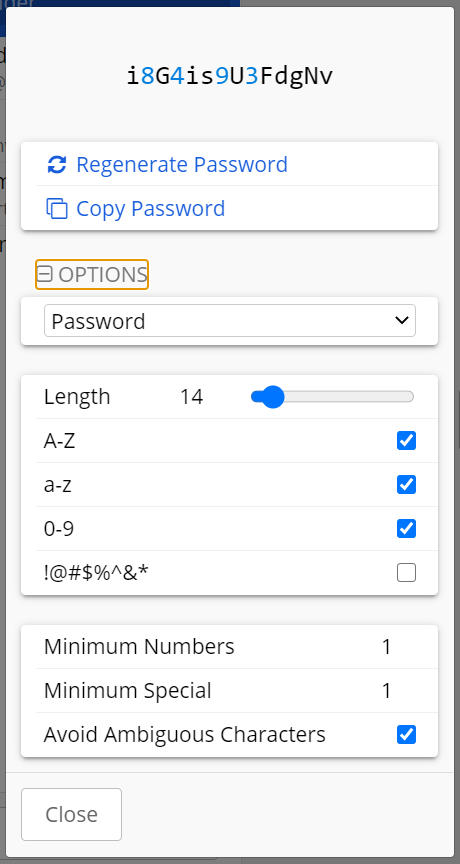This screenshot has width=460, height=864.
Task: Click the regenerate circular arrows icon
Action: [x=57, y=164]
